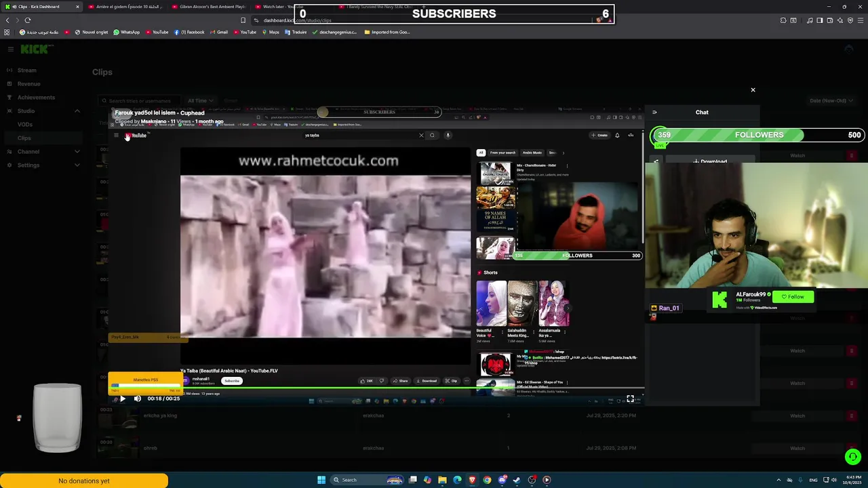Open the browser apps grid shortcut
The width and height of the screenshot is (868, 488).
(7, 32)
